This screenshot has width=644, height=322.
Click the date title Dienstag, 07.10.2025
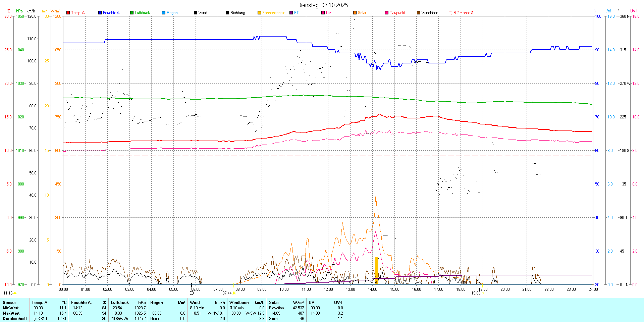323,5
